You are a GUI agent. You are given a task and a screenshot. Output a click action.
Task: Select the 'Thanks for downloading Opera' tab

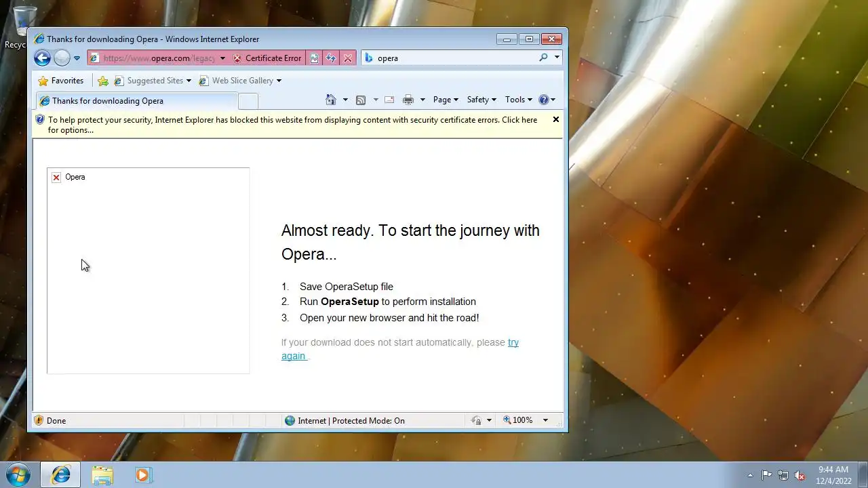(136, 101)
